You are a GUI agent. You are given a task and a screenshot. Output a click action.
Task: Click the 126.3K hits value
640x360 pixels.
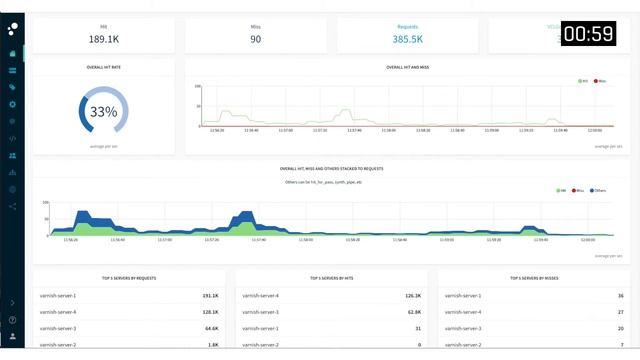413,296
